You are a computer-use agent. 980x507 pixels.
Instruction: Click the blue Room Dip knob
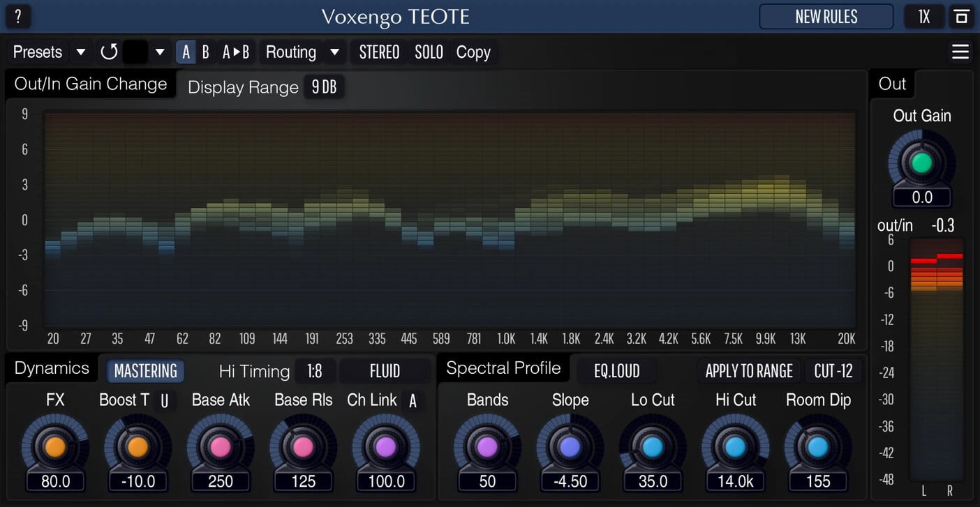pyautogui.click(x=817, y=447)
